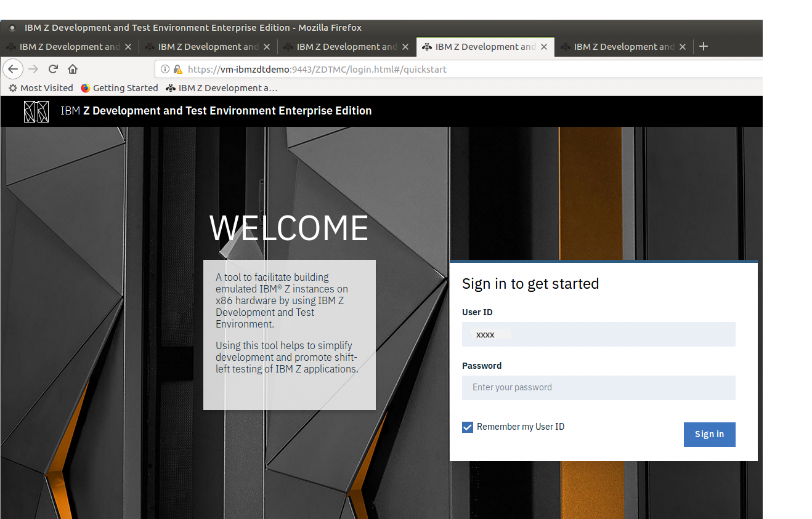Click the highlighted blue accent bar above Sign in panel

[604, 260]
